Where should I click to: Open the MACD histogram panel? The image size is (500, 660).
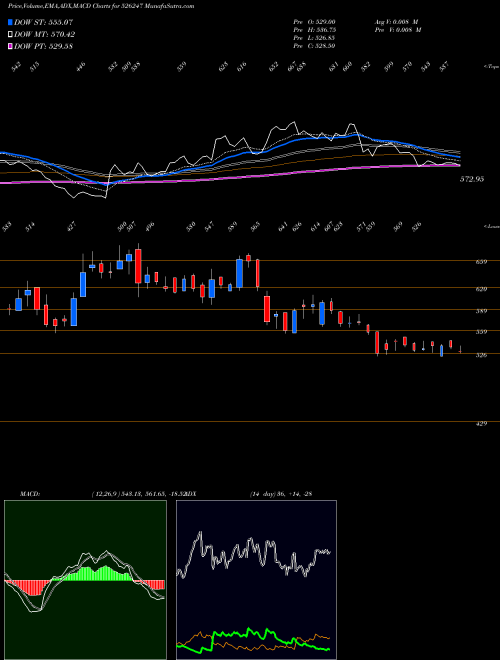click(85, 580)
